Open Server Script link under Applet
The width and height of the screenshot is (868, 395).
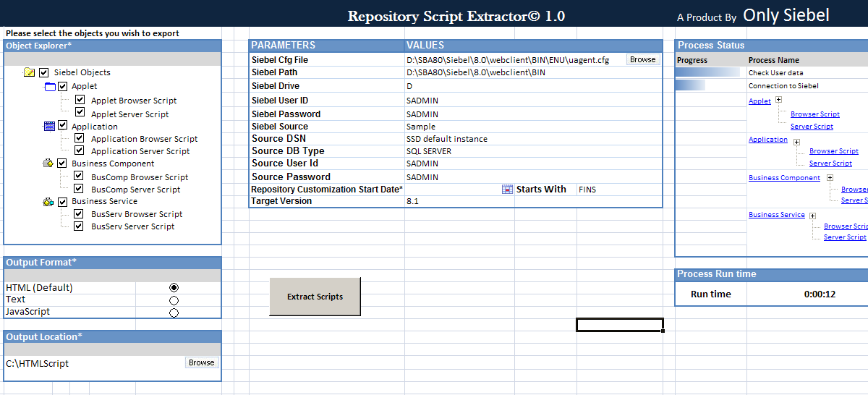[x=812, y=127]
